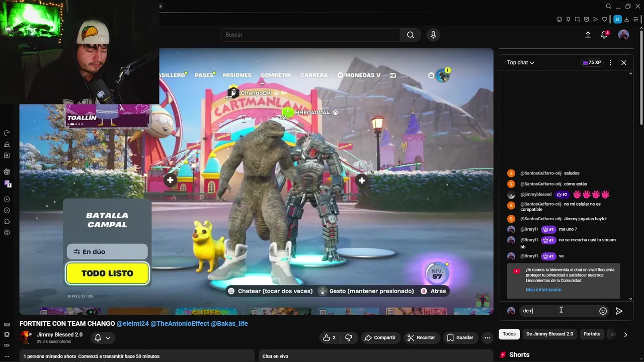Open more video actions ellipsis
Viewport: 644px width, 362px height.
tap(487, 338)
